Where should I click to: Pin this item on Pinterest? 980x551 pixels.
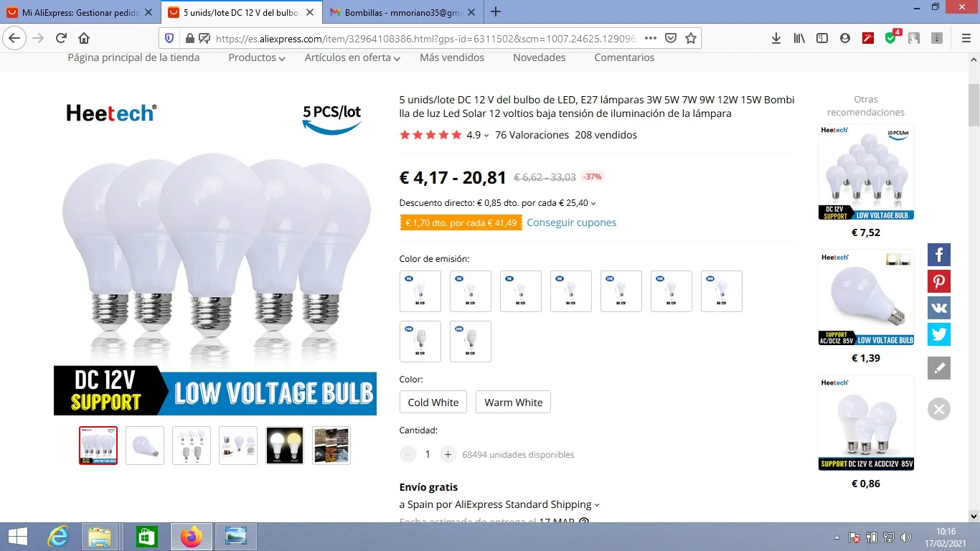939,281
